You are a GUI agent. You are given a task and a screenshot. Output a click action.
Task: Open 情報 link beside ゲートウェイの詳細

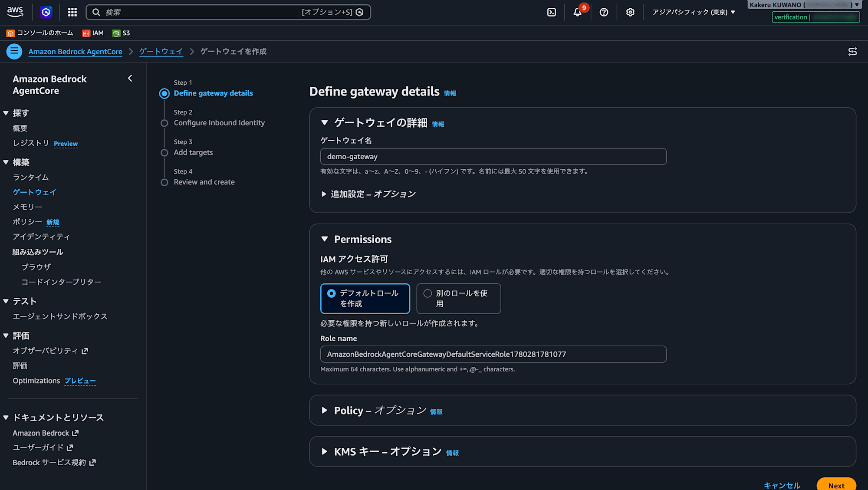click(x=438, y=124)
